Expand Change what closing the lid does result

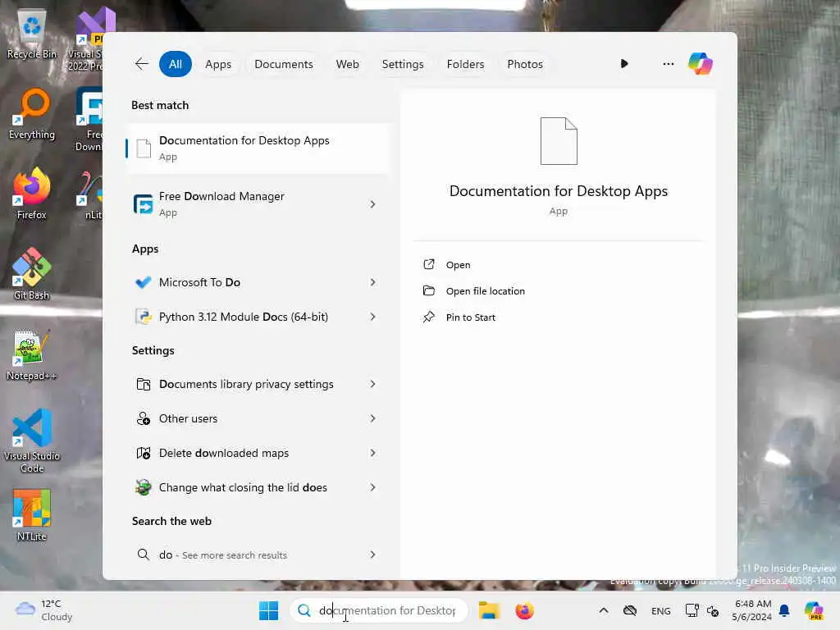tap(372, 487)
